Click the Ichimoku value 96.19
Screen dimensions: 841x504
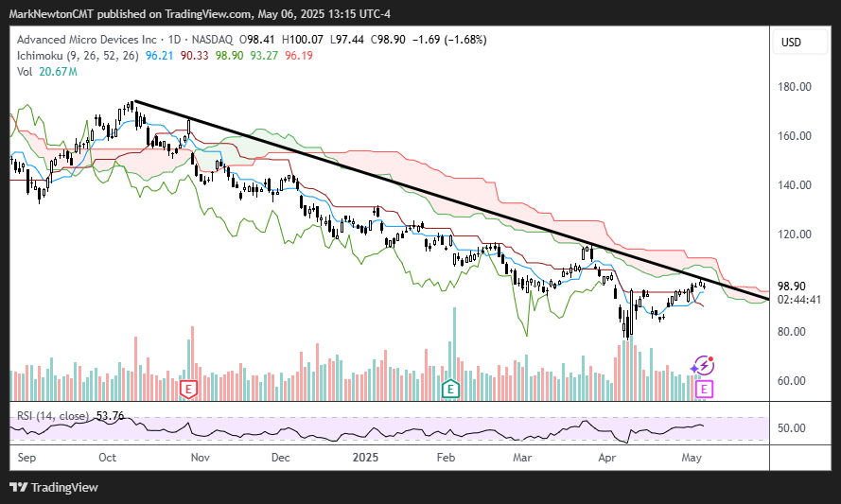coord(299,56)
